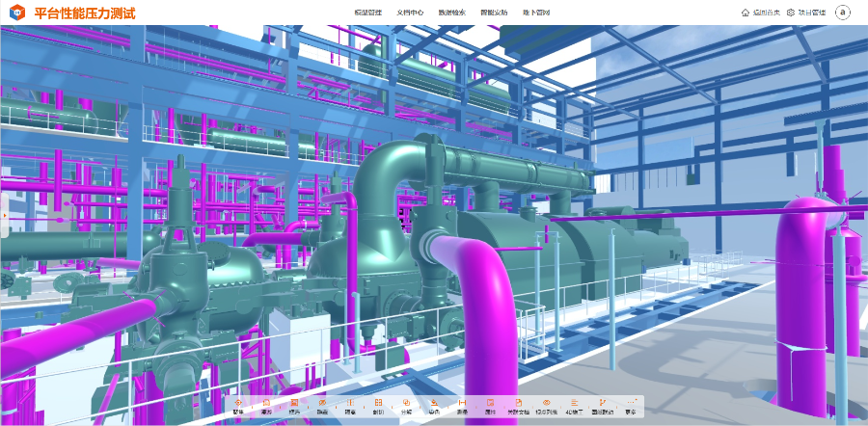Open the viewpoint list eye icon
This screenshot has height=426, width=868.
click(547, 405)
